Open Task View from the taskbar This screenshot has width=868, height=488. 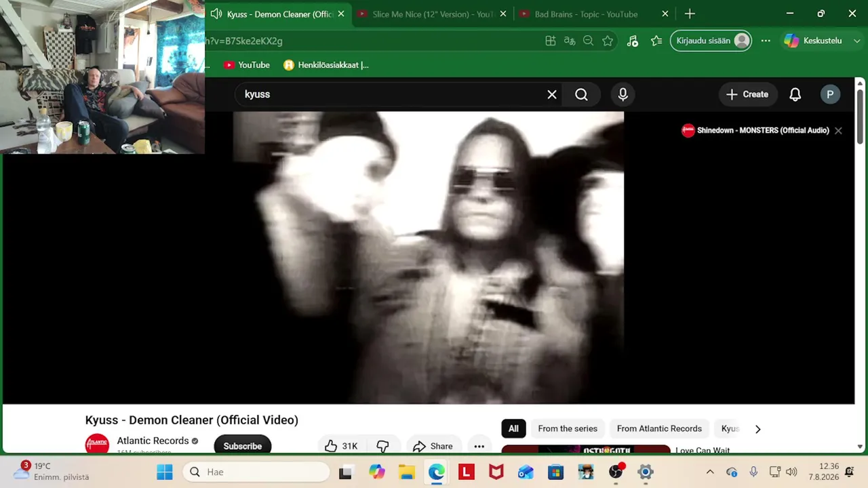[x=345, y=472]
